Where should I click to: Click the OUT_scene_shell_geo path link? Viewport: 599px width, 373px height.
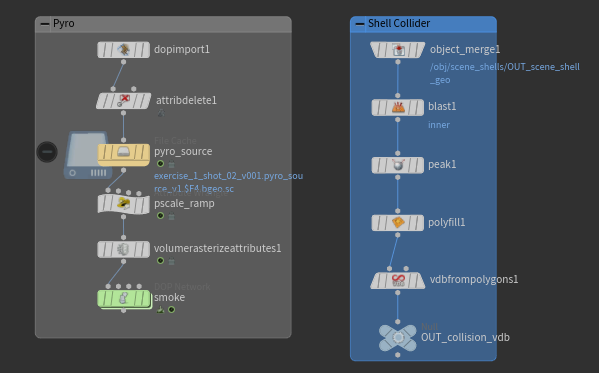pos(505,73)
